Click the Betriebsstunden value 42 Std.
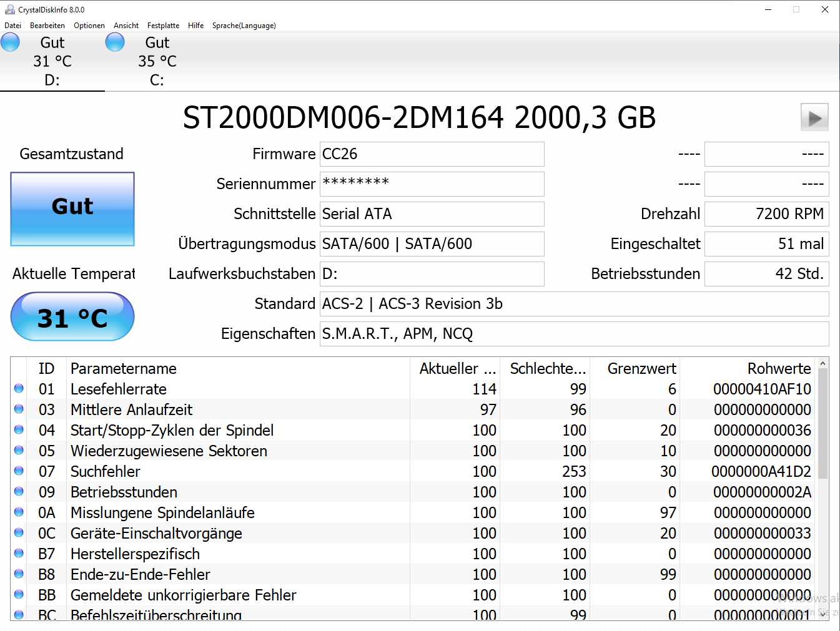Image resolution: width=840 pixels, height=631 pixels. [767, 274]
